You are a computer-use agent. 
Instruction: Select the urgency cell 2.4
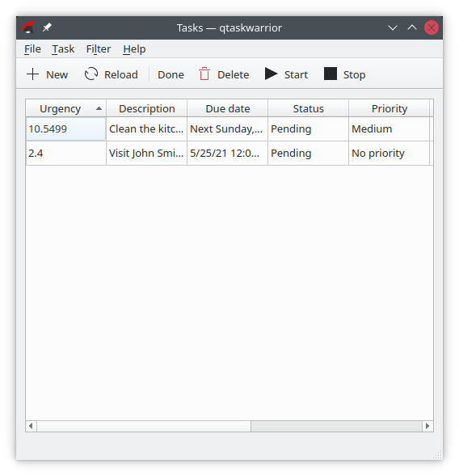click(x=66, y=154)
